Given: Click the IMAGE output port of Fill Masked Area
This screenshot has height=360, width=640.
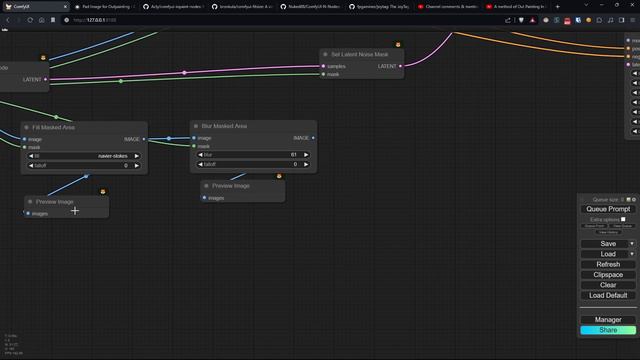Looking at the screenshot, I should click(x=144, y=139).
